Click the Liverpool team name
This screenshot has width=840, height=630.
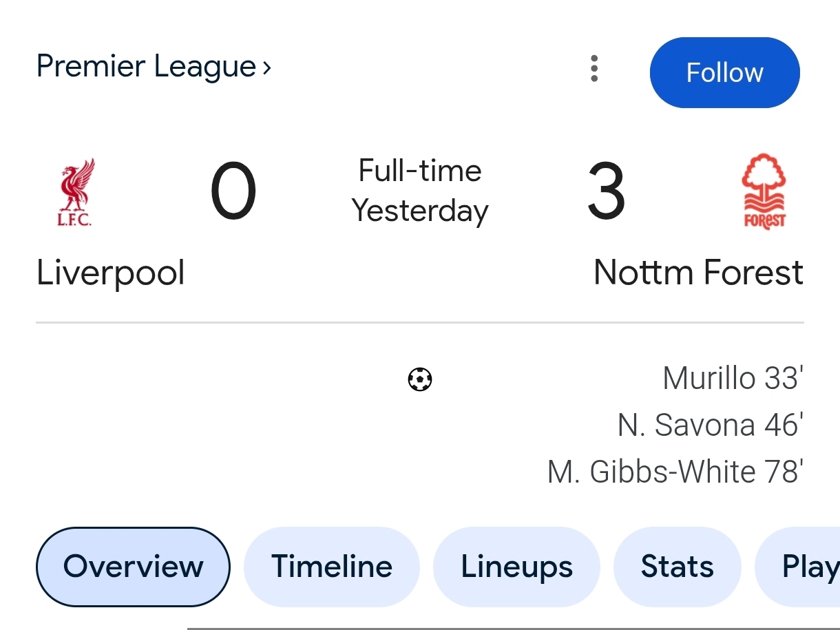point(110,272)
